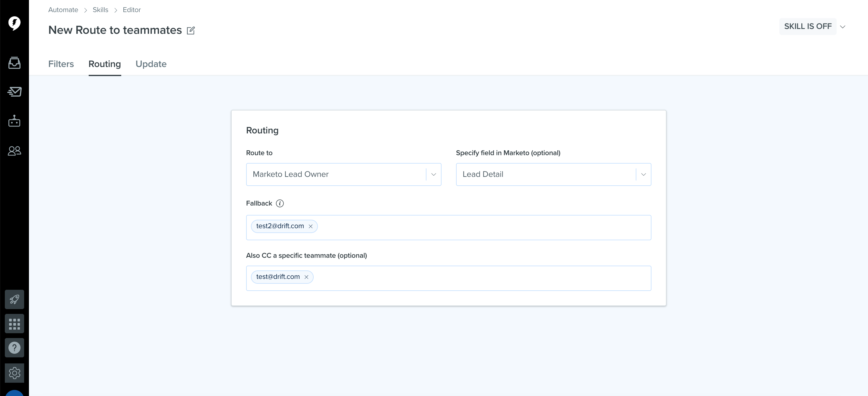Open settings gear icon
This screenshot has width=868, height=396.
14,373
